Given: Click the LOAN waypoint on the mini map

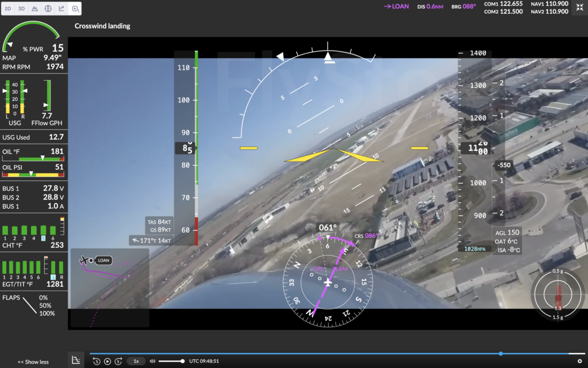Looking at the screenshot, I should click(x=103, y=260).
